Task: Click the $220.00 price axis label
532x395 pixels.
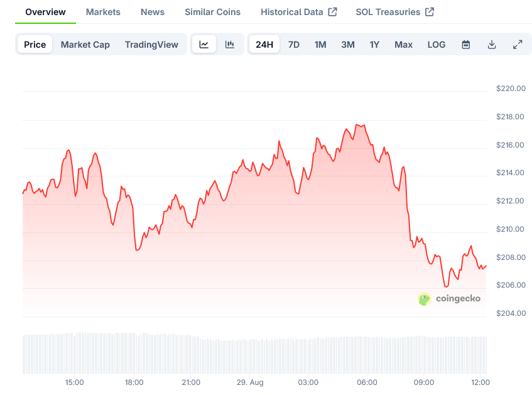Action: [511, 89]
